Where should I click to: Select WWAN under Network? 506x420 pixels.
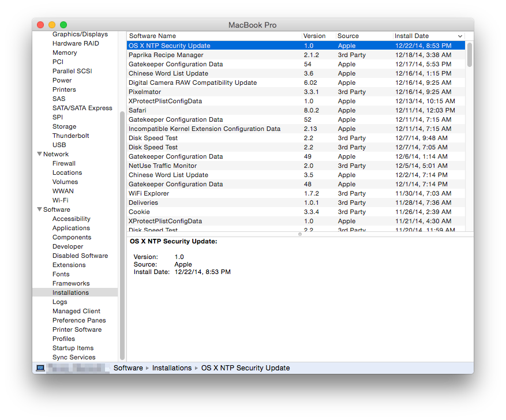[63, 192]
